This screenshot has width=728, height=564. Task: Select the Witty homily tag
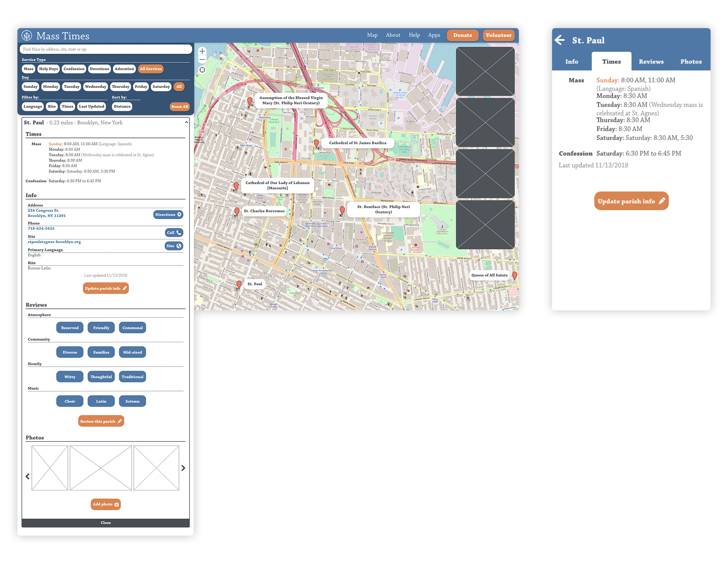pyautogui.click(x=70, y=377)
